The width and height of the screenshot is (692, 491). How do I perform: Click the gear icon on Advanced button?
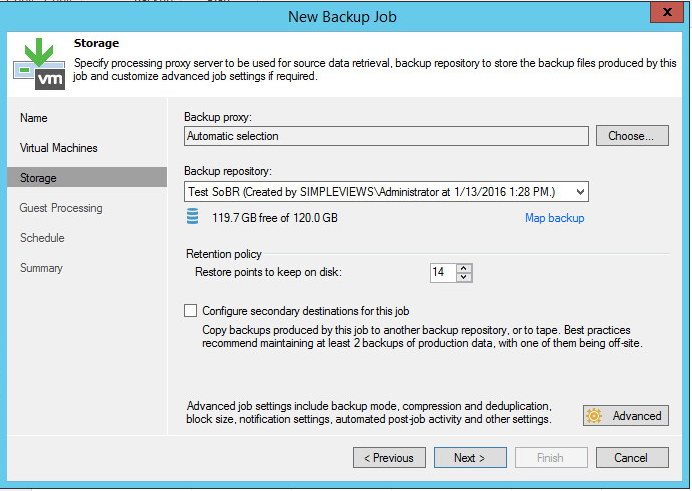click(594, 416)
